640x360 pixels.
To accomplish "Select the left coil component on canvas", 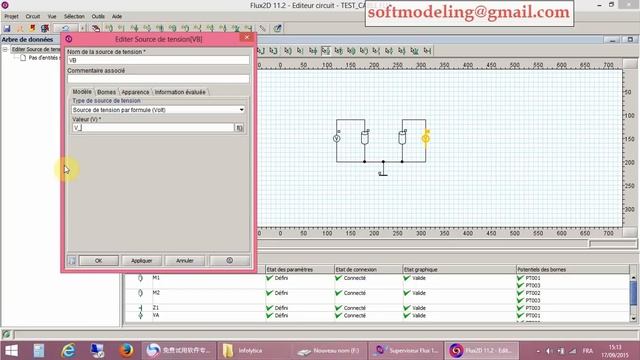I will click(x=365, y=137).
